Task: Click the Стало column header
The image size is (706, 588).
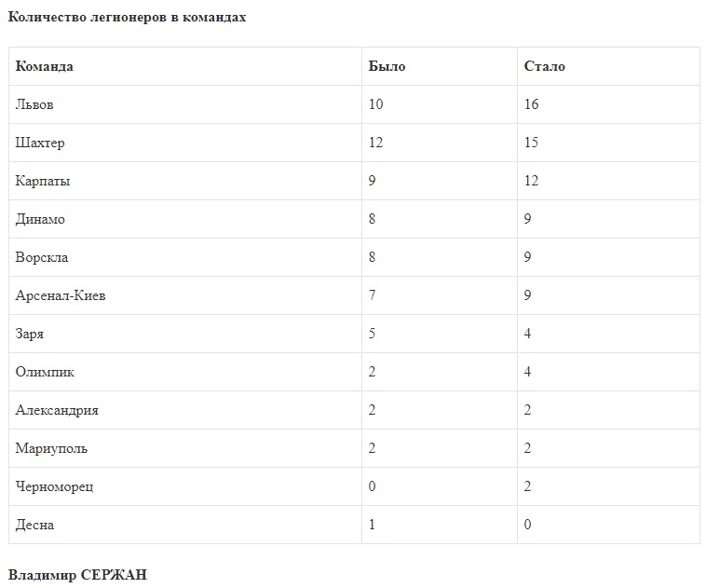Action: [x=544, y=66]
